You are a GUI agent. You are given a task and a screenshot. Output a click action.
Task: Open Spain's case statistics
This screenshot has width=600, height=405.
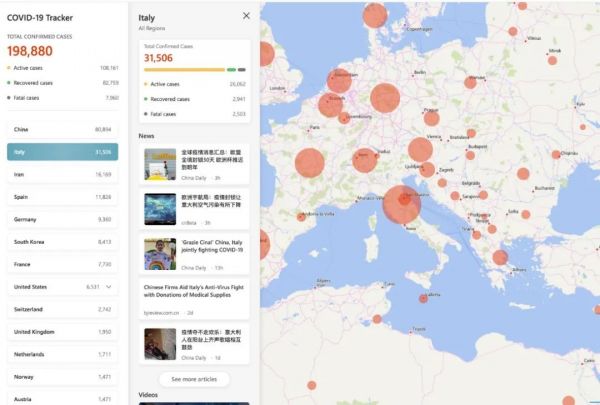62,197
